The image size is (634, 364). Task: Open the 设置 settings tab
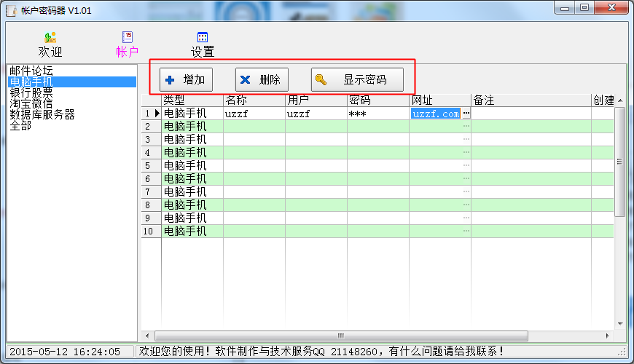(x=203, y=44)
